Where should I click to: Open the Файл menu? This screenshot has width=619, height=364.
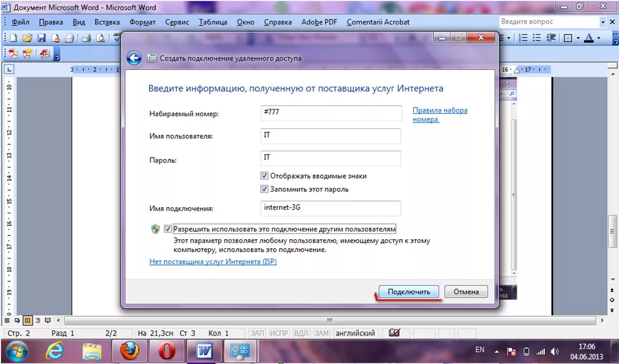20,22
